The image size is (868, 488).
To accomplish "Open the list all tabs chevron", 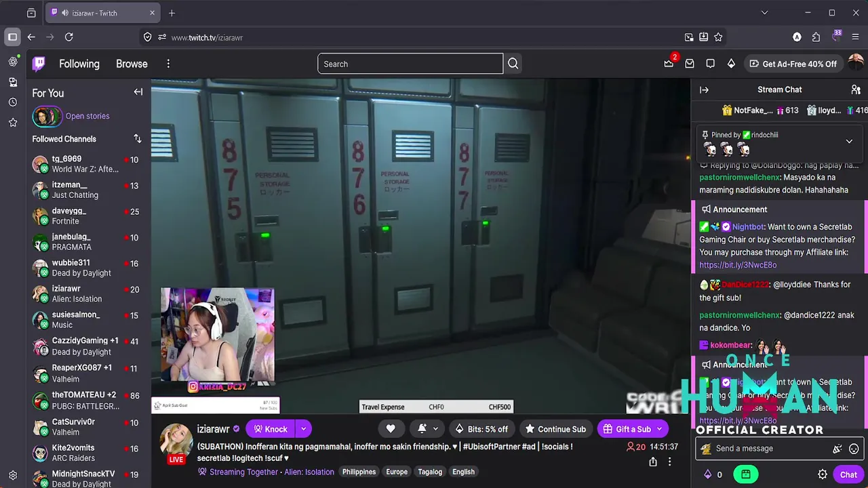I will [x=764, y=13].
